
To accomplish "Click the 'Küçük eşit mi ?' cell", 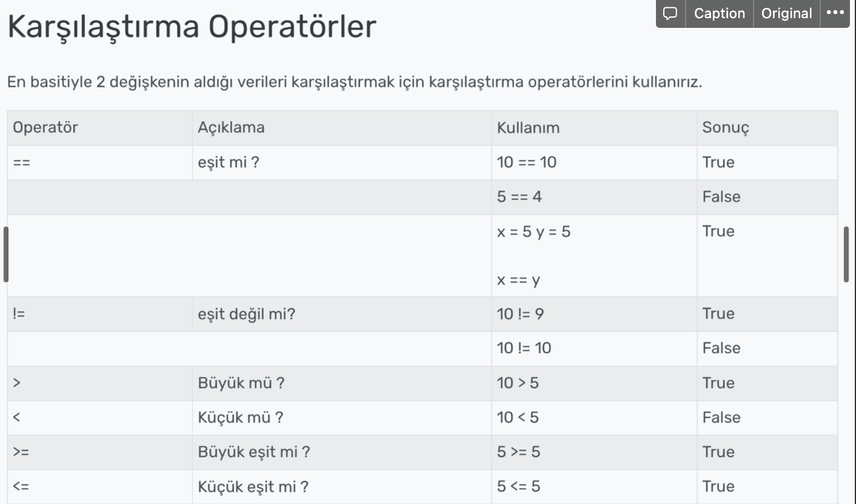I will (342, 487).
